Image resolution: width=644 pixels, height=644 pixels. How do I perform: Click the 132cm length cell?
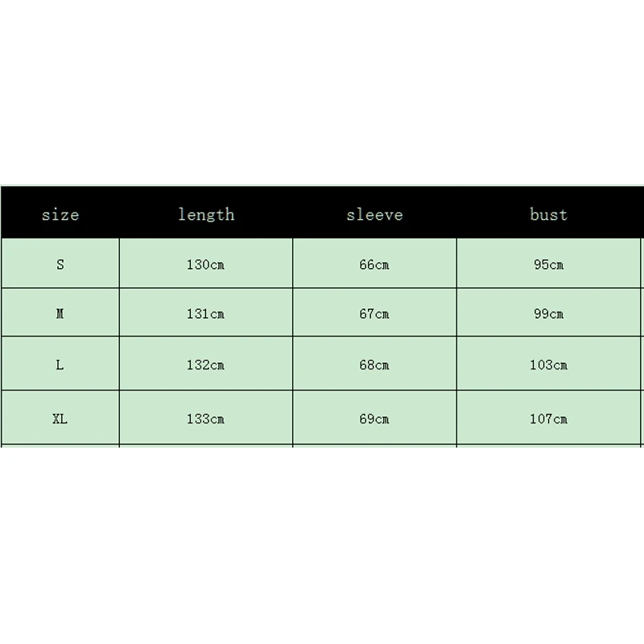tap(205, 365)
